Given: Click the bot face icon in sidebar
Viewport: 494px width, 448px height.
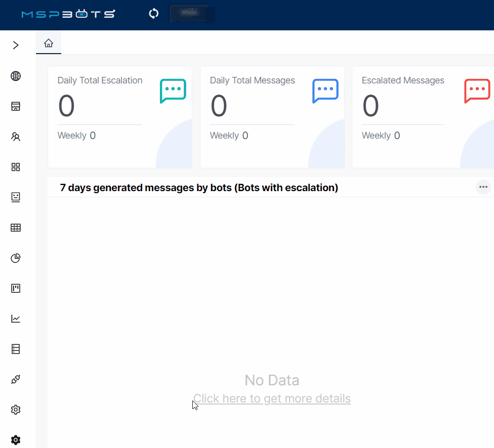Looking at the screenshot, I should 16,197.
